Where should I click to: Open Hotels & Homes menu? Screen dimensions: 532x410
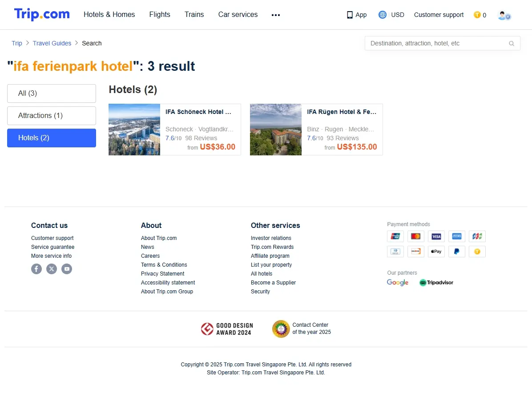point(109,15)
